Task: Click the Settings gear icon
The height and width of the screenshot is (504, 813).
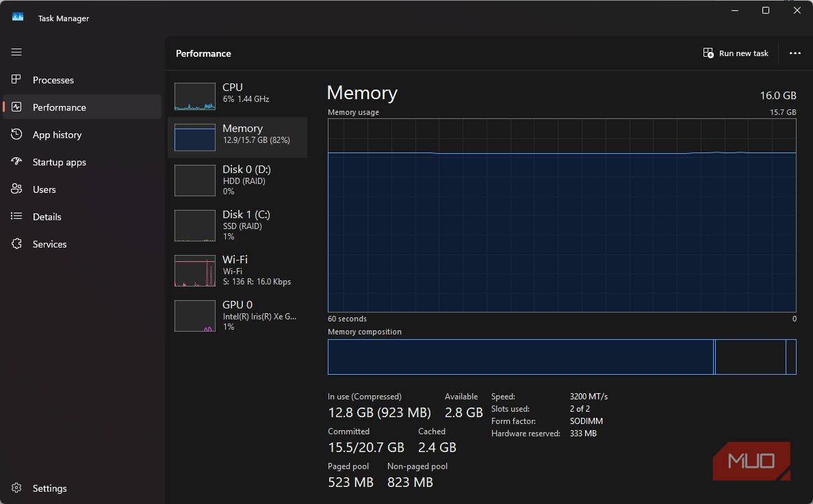Action: (x=16, y=488)
